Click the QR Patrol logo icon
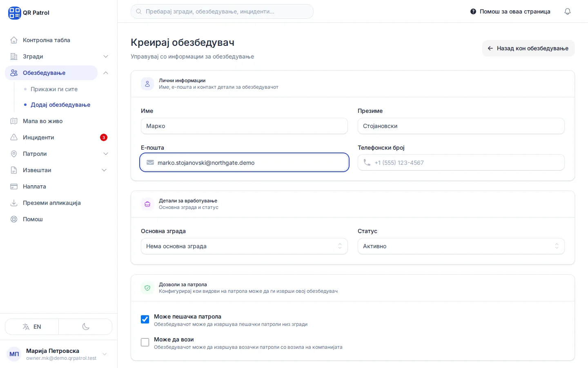The image size is (588, 368). tap(14, 13)
